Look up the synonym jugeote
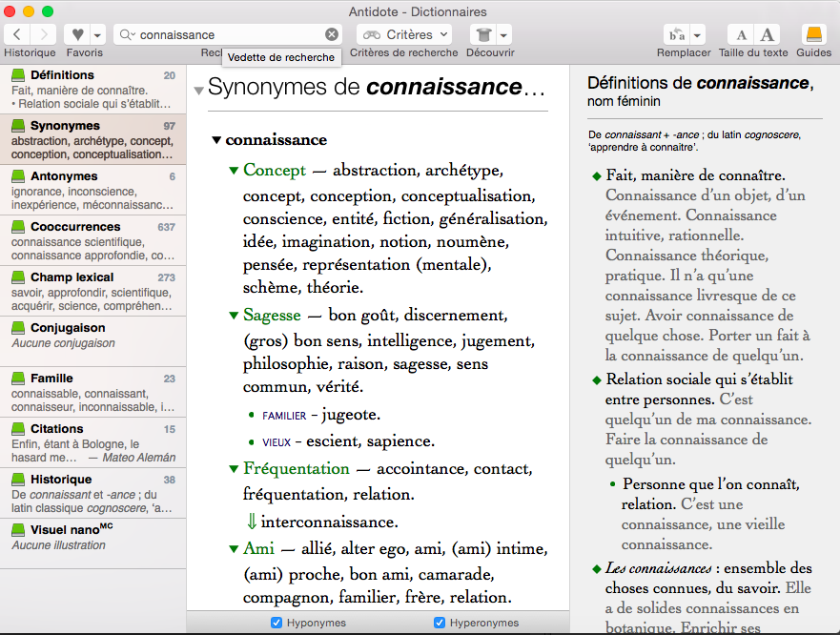840x635 pixels. (x=351, y=416)
